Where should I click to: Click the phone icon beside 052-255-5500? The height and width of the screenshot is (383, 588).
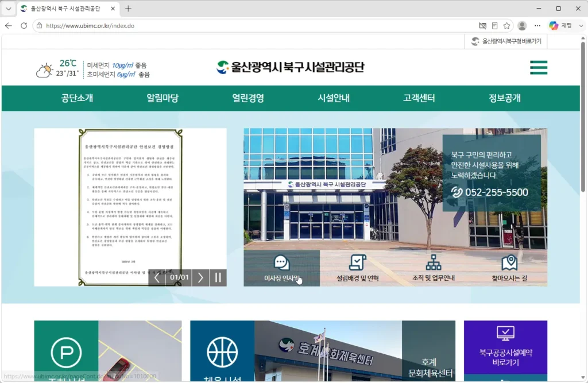[457, 192]
